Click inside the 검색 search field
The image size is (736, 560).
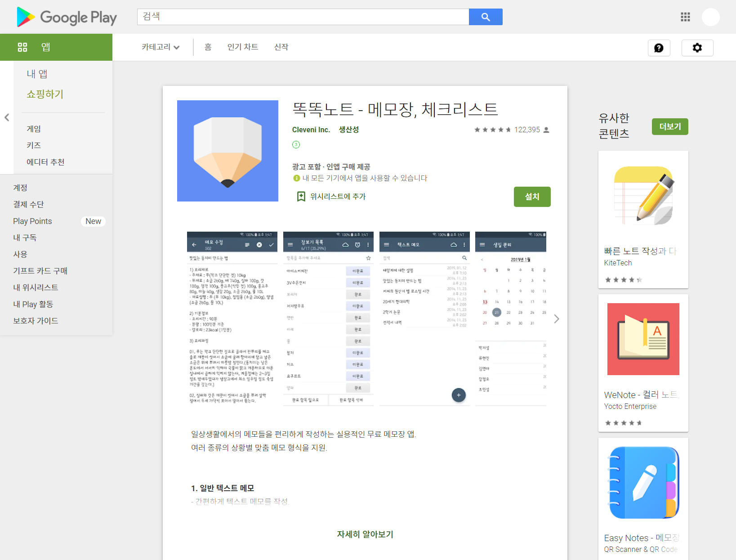pos(303,17)
